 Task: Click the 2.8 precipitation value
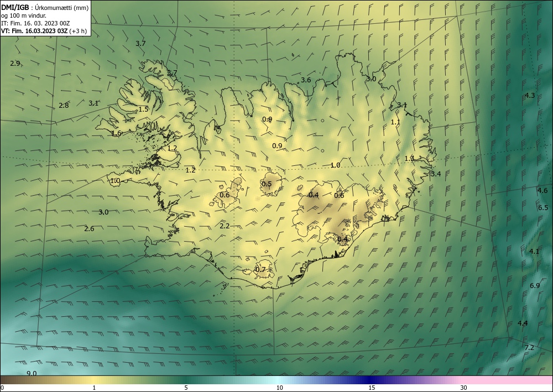pyautogui.click(x=64, y=105)
